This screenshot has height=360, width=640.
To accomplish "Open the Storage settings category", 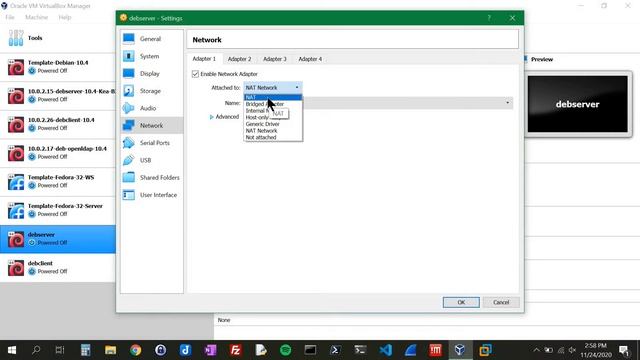I will [152, 91].
